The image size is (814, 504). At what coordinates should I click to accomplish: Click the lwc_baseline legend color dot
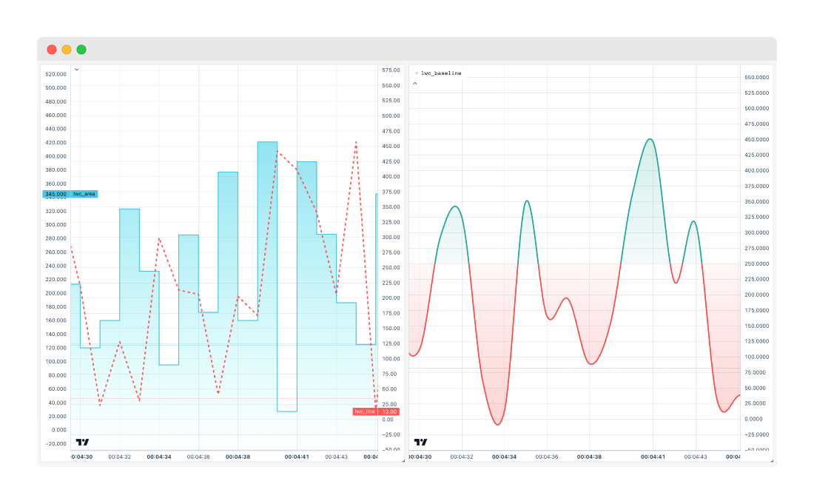coord(416,73)
